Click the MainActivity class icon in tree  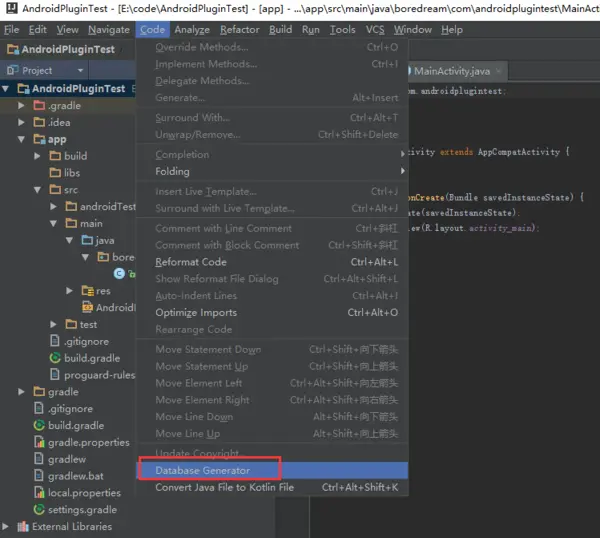(x=119, y=274)
